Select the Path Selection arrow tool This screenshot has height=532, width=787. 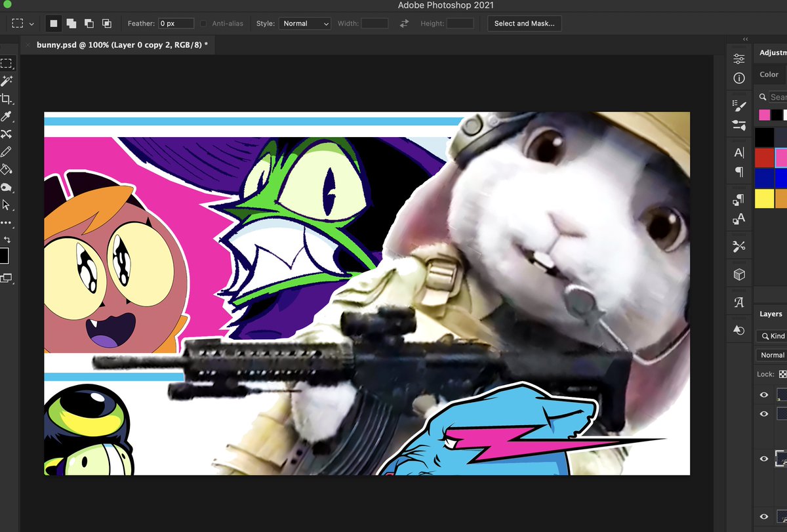tap(6, 205)
